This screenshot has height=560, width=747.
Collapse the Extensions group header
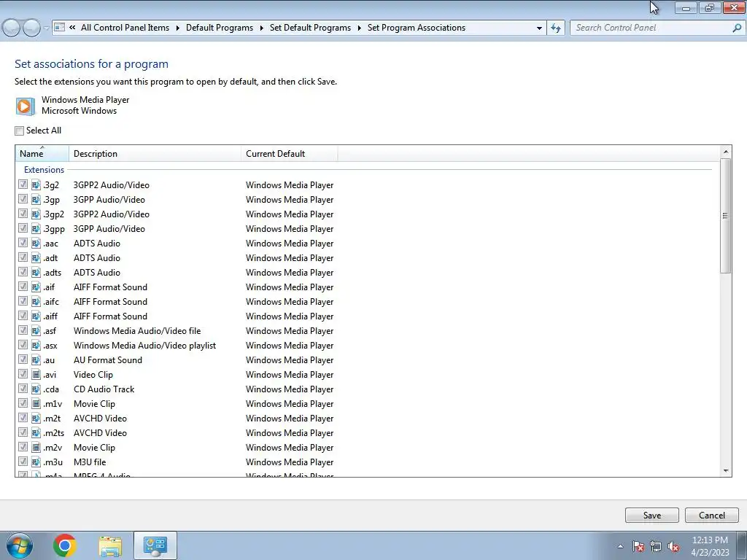pyautogui.click(x=44, y=170)
